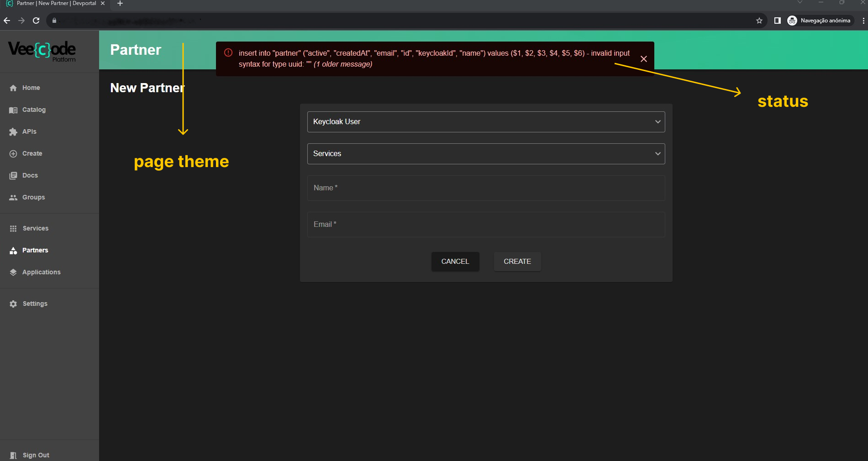Click the Applications layers icon
Screen dimensions: 868x461
tap(13, 272)
